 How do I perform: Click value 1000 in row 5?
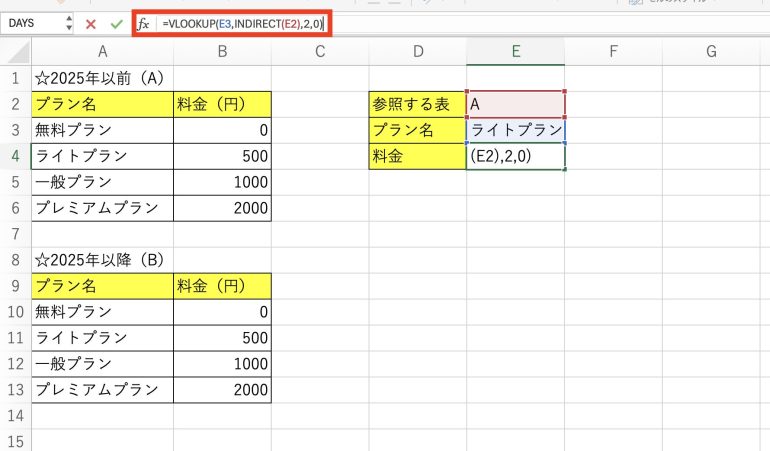click(x=222, y=182)
